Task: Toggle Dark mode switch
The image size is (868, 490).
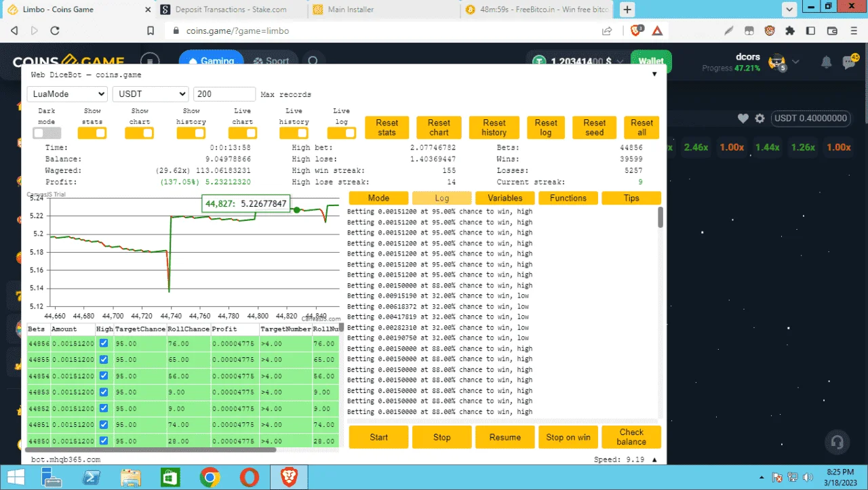Action: [x=47, y=134]
